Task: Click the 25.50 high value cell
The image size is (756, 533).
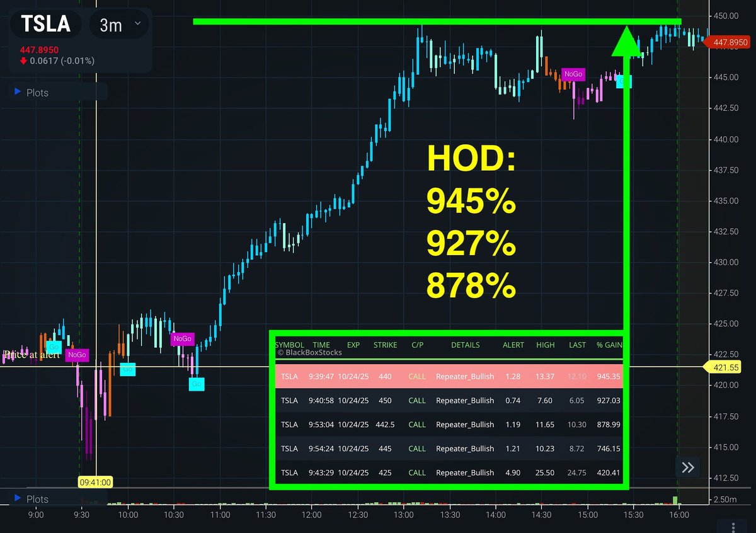Action: (x=545, y=473)
